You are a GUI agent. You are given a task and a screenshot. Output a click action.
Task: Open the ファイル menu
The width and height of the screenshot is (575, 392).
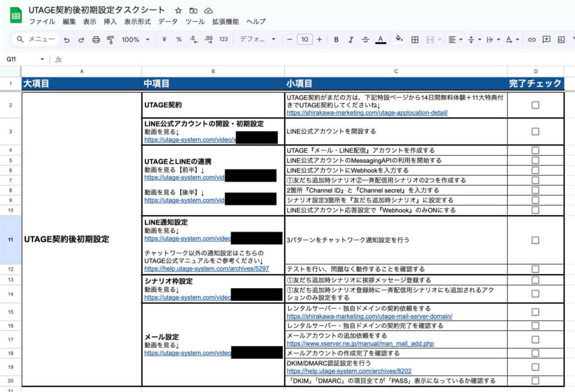click(42, 22)
